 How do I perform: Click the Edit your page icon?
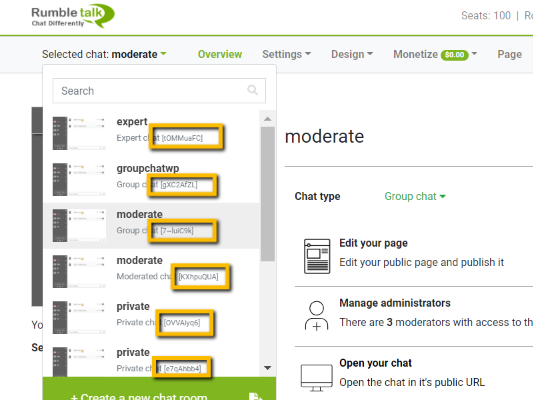pyautogui.click(x=317, y=256)
